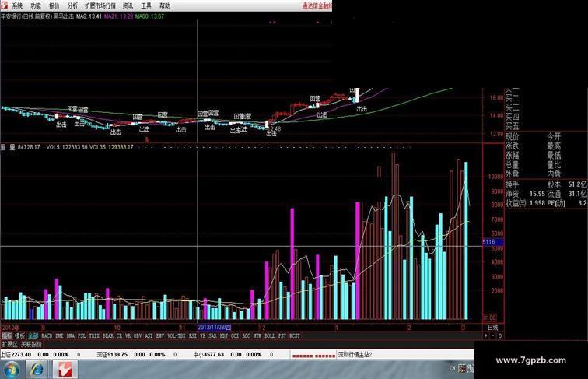Click the 换手 field in quote panel

tap(512, 184)
